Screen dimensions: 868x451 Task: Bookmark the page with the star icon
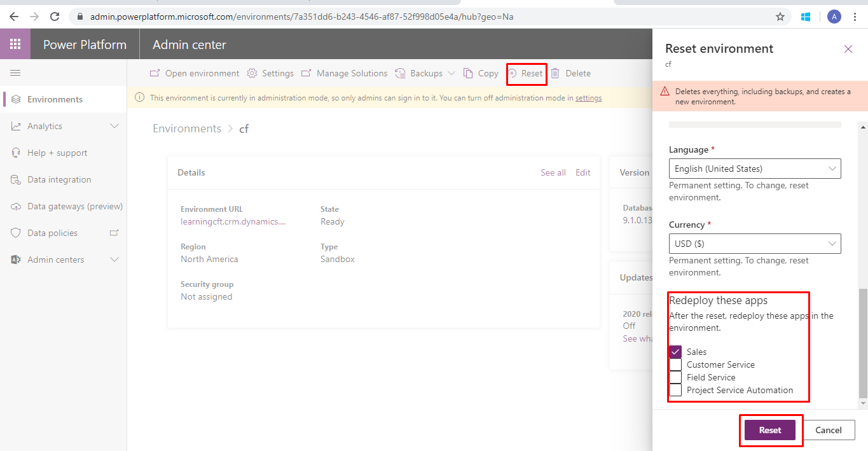[x=780, y=17]
